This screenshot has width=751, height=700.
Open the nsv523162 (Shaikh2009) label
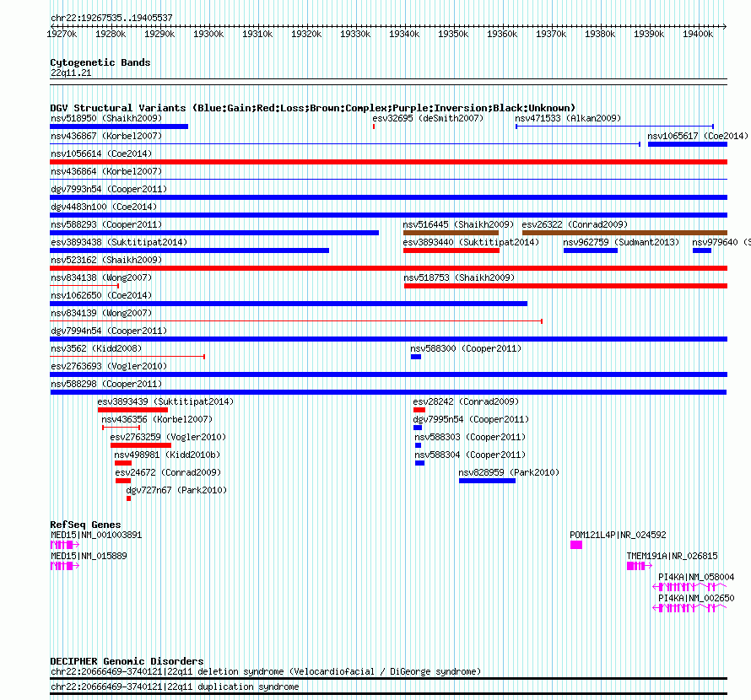point(106,260)
